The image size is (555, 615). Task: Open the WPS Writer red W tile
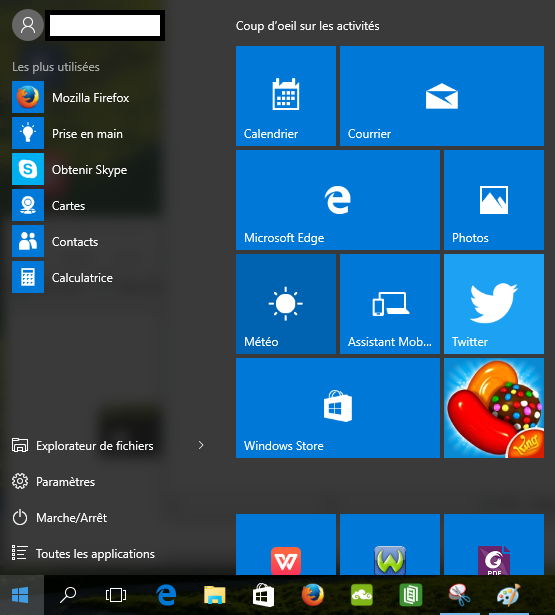pyautogui.click(x=286, y=545)
